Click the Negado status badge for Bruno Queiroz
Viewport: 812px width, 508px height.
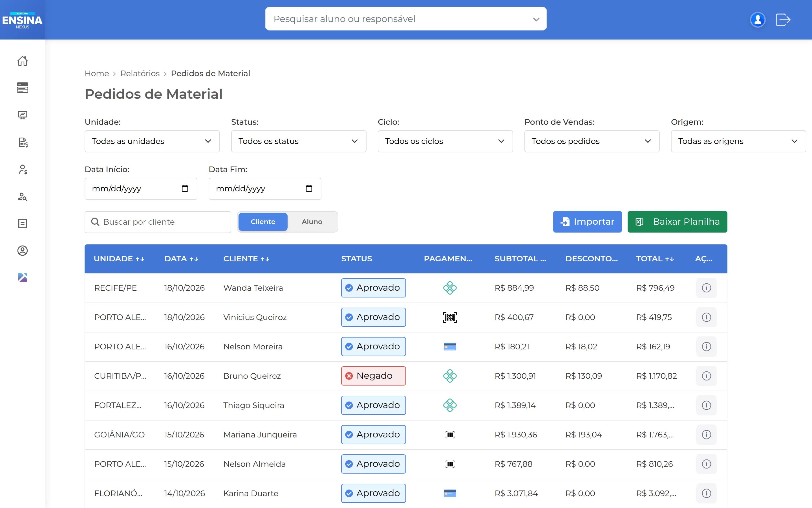(374, 376)
